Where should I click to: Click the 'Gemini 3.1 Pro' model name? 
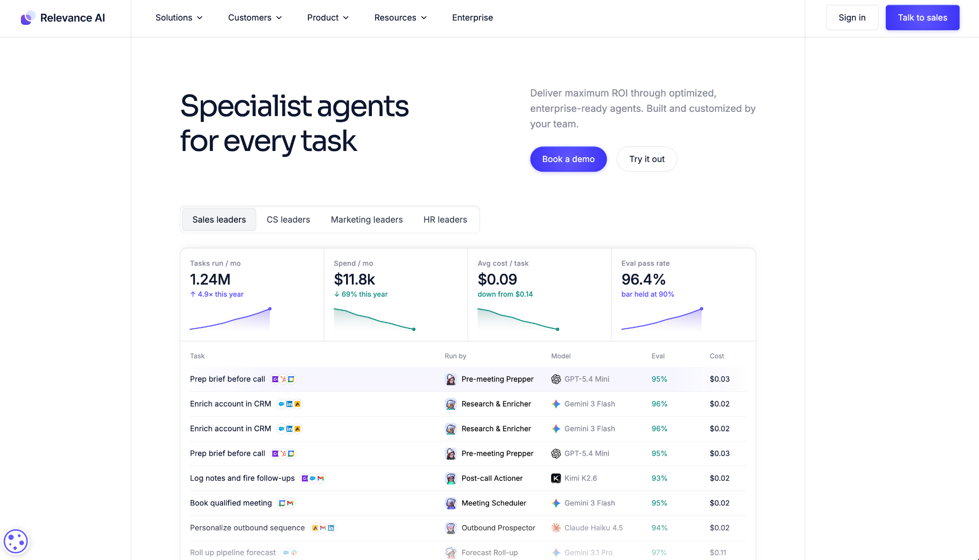pos(588,553)
